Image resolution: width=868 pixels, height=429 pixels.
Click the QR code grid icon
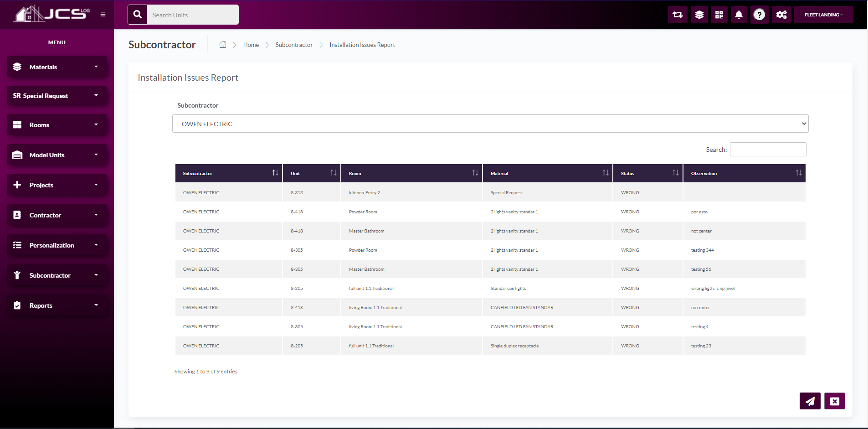(719, 15)
